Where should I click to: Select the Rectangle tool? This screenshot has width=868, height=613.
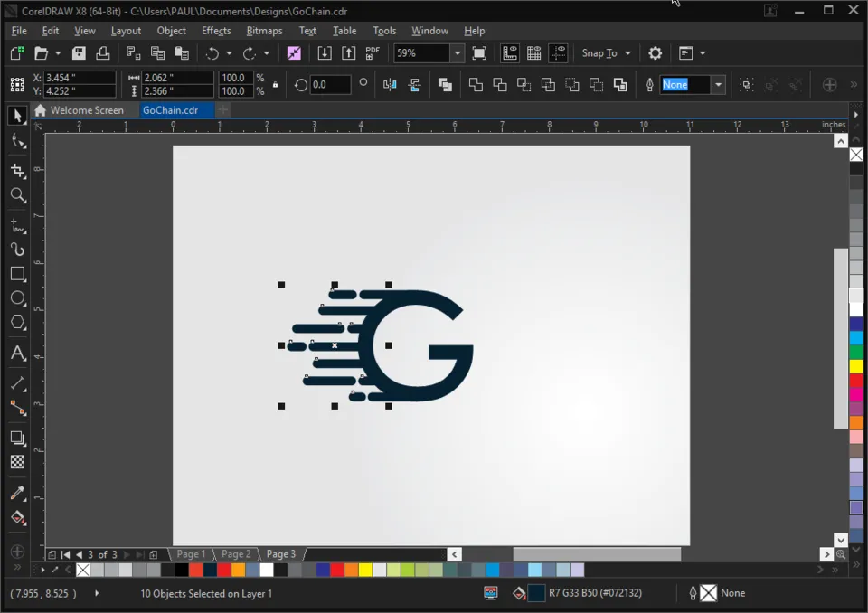point(18,274)
